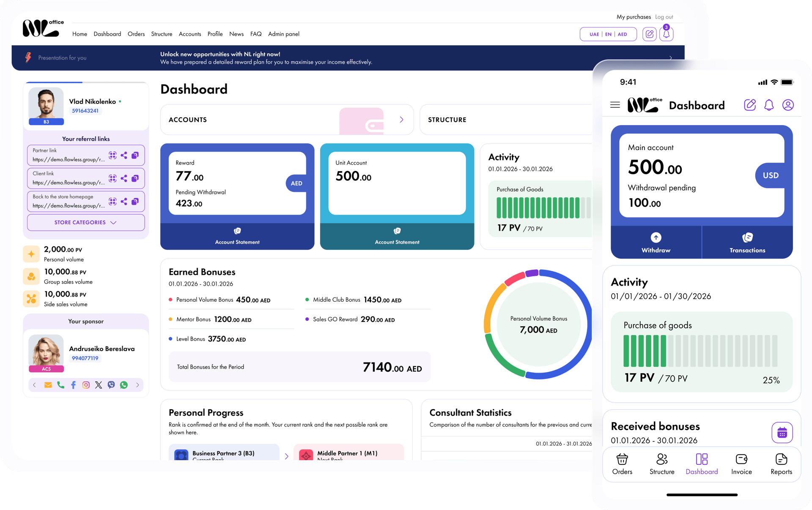Open QR code for Partner link
The height and width of the screenshot is (510, 812).
112,155
